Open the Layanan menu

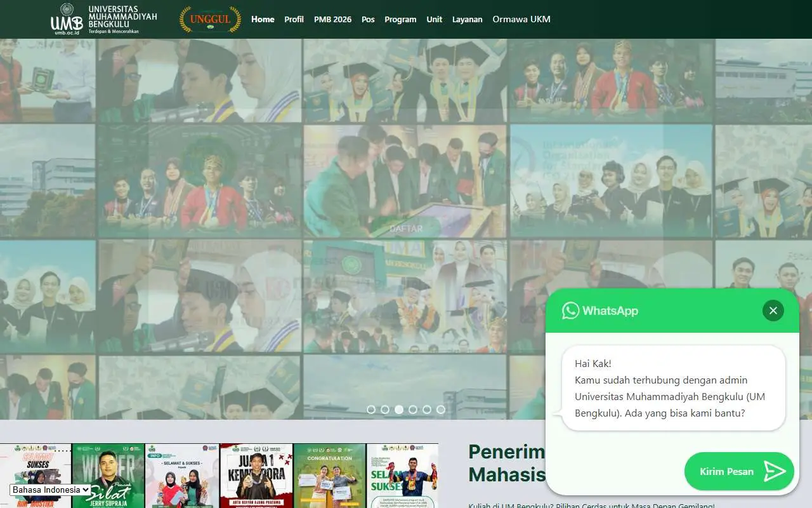tap(467, 19)
